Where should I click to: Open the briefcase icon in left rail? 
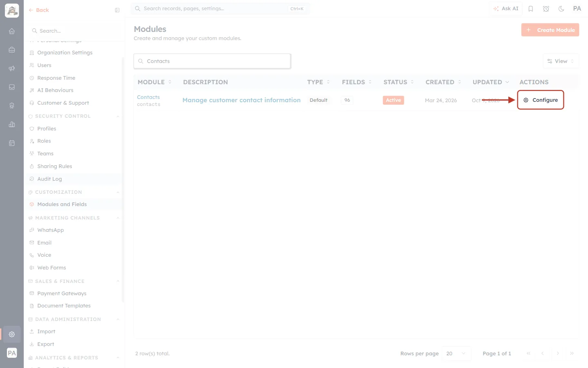[12, 50]
